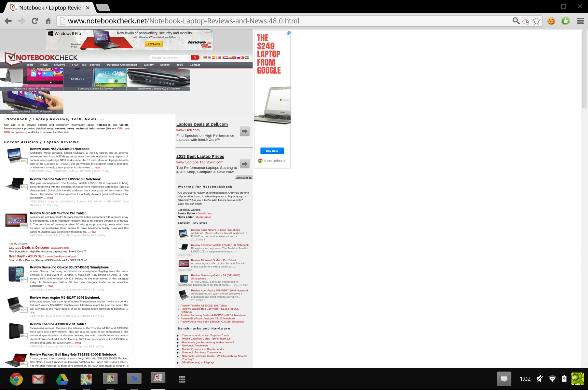Open Comparison of Laptop Graphics Cards link
This screenshot has width=588, height=390.
click(205, 335)
